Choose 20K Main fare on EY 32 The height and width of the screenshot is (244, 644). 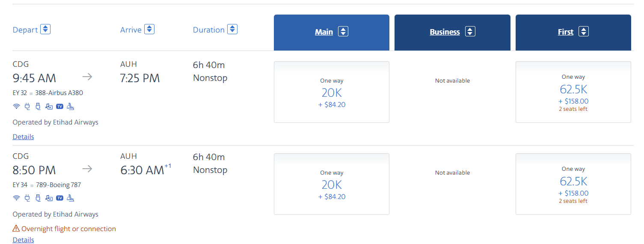[x=332, y=92]
